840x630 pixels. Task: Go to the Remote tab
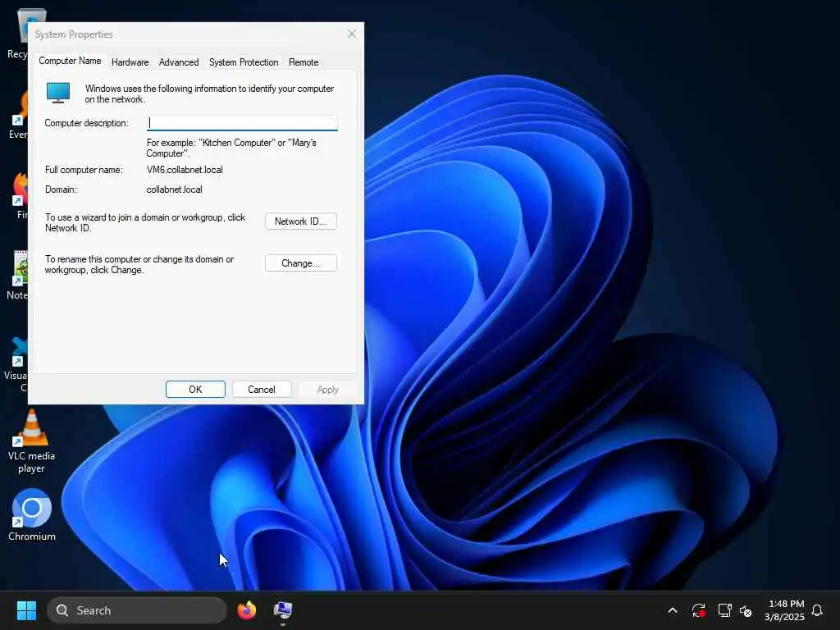tap(304, 62)
